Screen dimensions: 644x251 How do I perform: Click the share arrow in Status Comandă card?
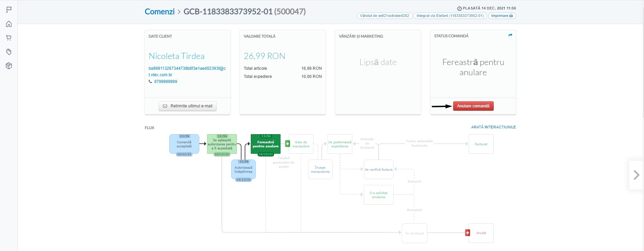pos(510,35)
